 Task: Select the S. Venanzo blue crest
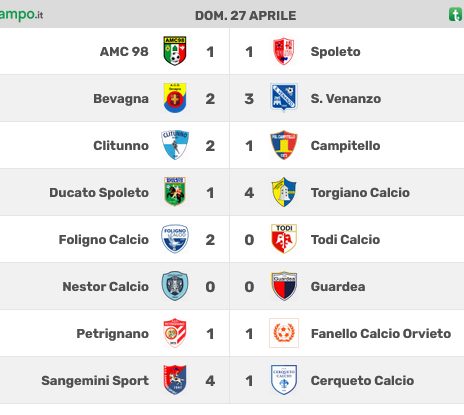click(283, 97)
